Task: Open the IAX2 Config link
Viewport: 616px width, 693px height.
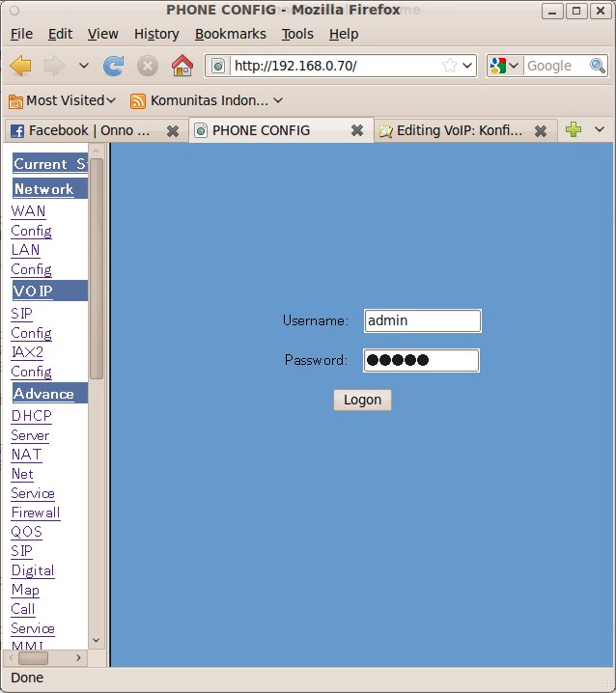Action: (31, 362)
